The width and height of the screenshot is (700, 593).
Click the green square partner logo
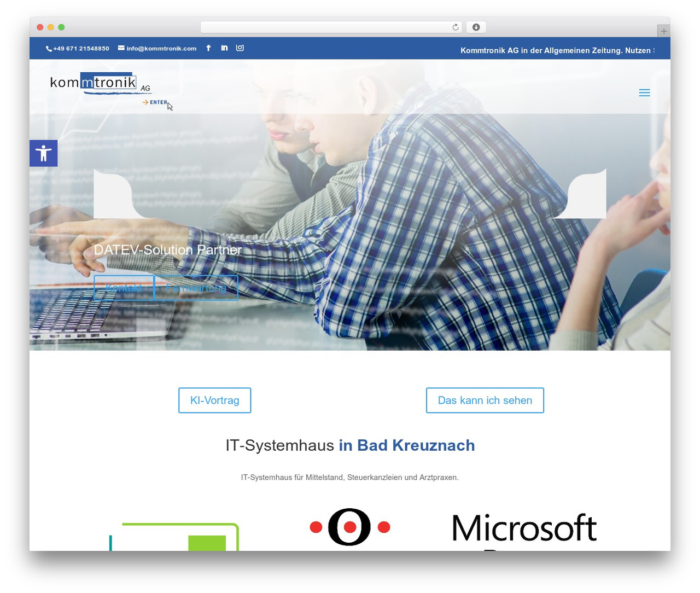coord(174,537)
